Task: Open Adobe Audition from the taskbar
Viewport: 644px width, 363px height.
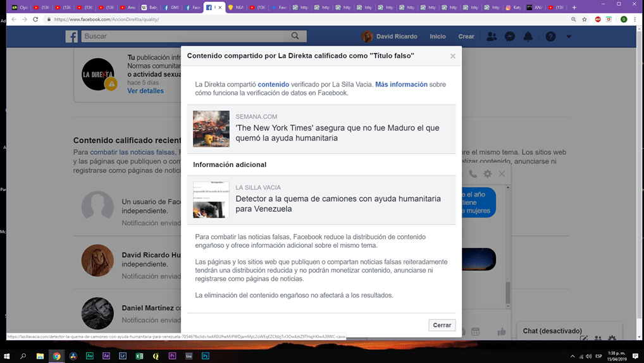Action: pos(90,355)
